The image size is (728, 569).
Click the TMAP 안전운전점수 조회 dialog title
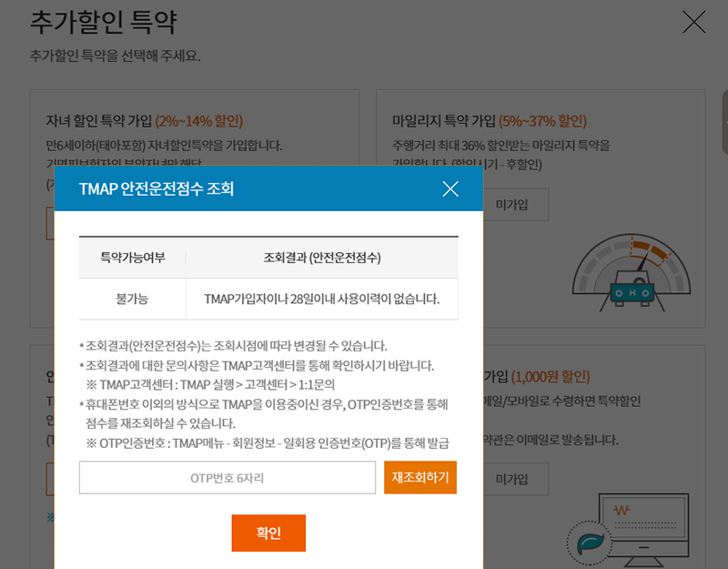157,188
